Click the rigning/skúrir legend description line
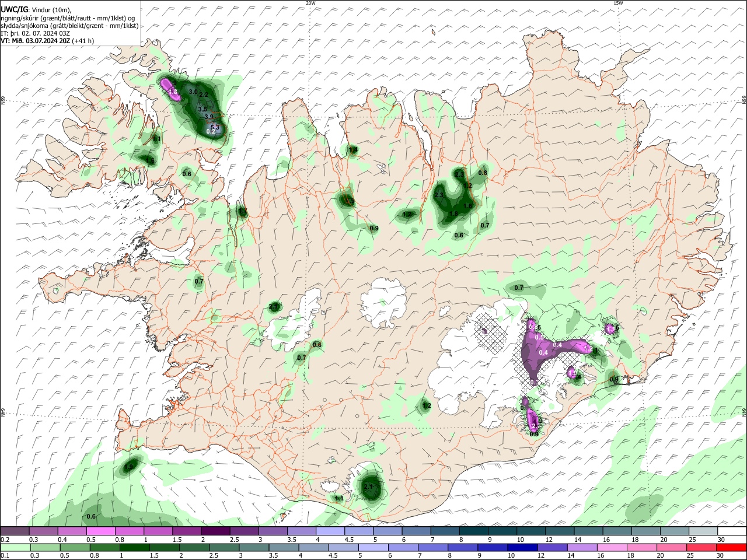Screen dimensions: 747x560 [68, 18]
